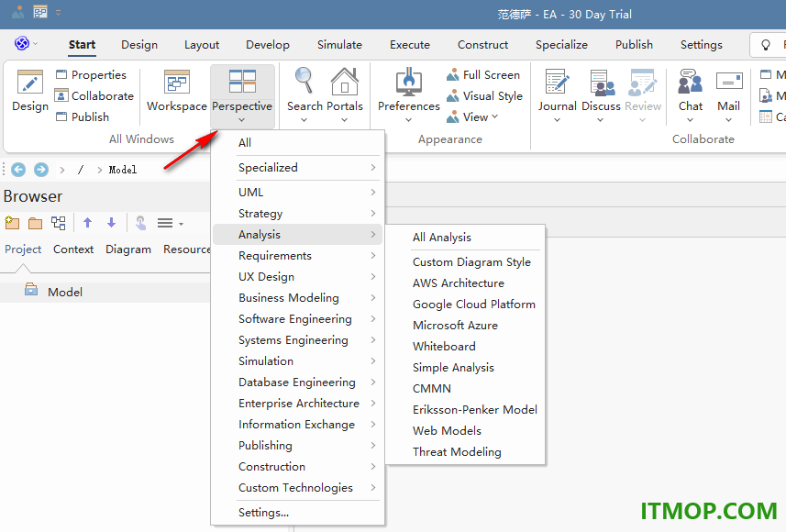Screen dimensions: 786x532
Task: Switch to the Context tab in Browser
Action: coord(73,249)
